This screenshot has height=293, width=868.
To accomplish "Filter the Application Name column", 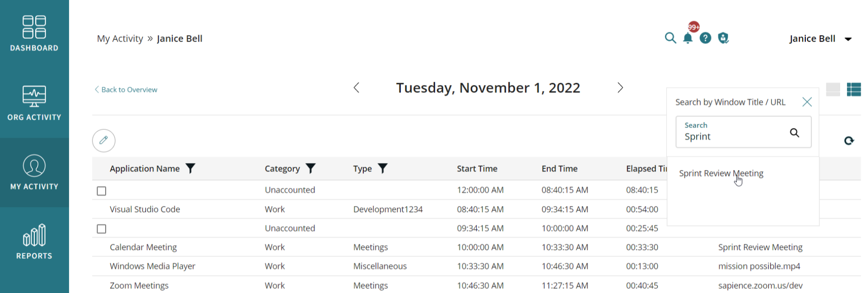I will (x=190, y=169).
